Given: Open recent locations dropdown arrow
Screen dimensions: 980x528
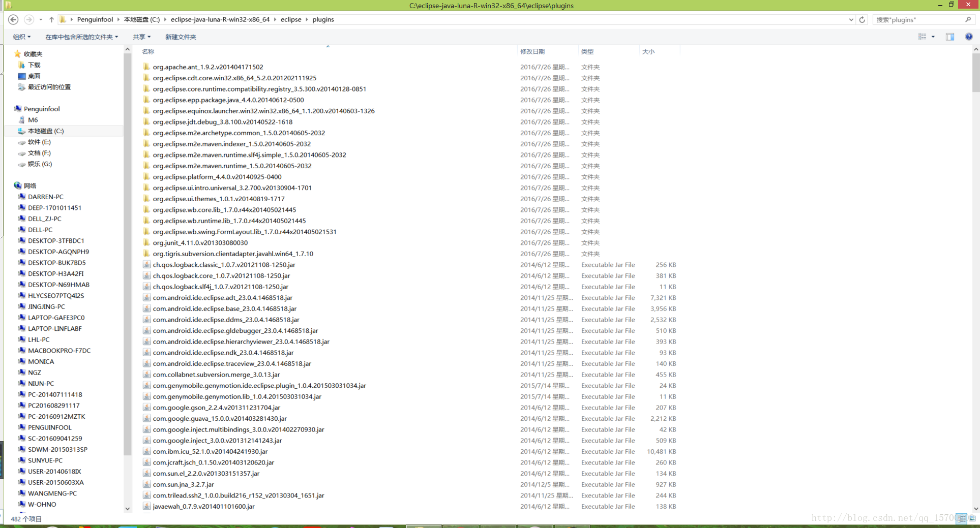Looking at the screenshot, I should (x=41, y=20).
